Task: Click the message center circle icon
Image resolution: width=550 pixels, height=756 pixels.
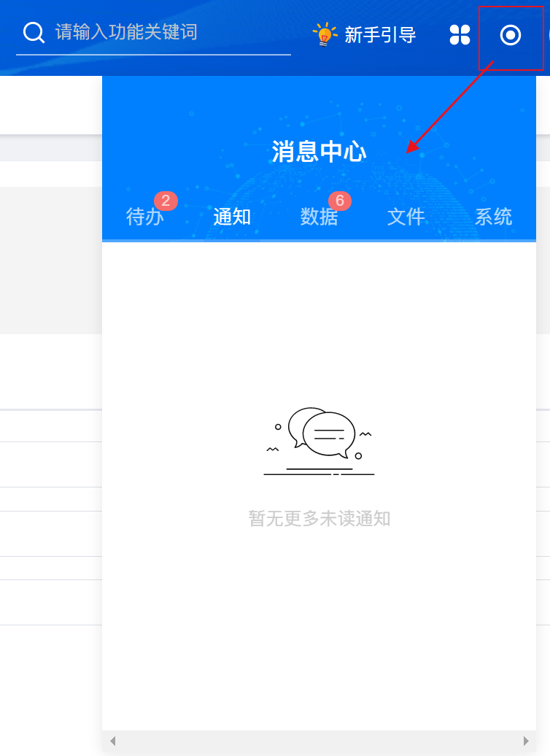Action: click(x=511, y=35)
